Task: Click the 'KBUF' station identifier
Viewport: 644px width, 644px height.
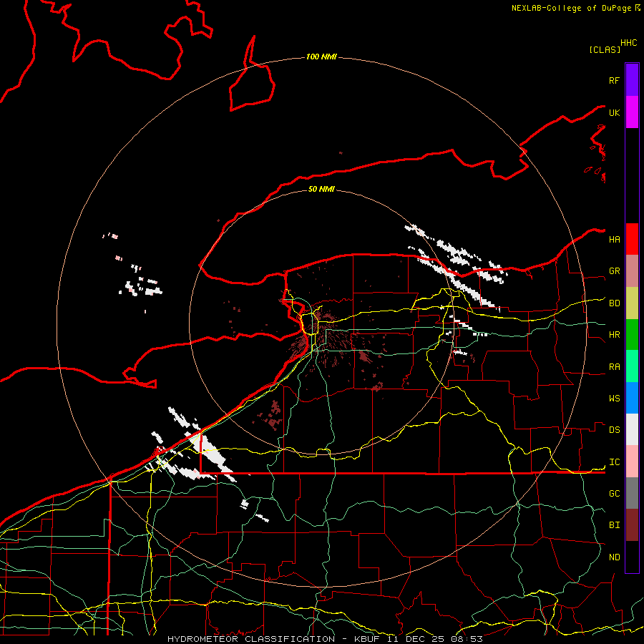Action: point(366,639)
